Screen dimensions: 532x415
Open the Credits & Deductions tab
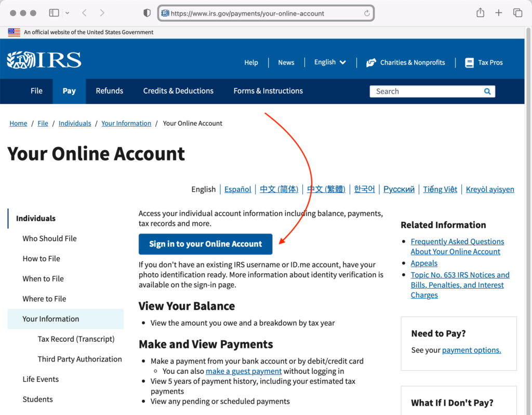pyautogui.click(x=178, y=91)
